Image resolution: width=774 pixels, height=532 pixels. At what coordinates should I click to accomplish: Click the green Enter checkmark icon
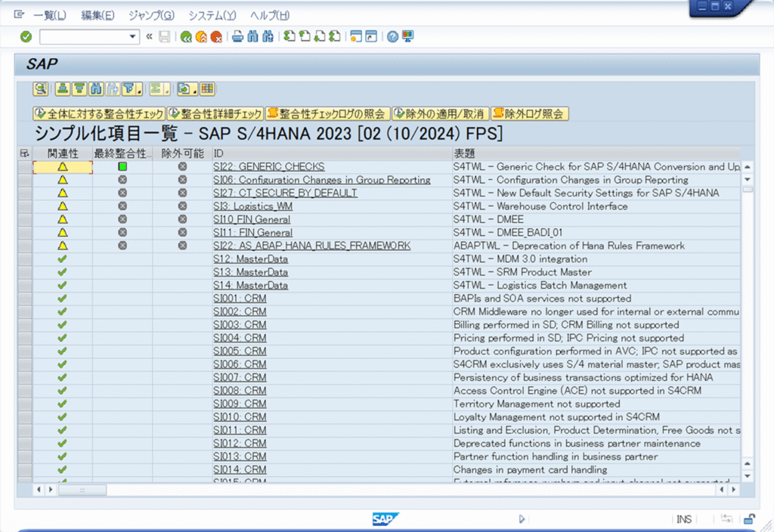coord(26,36)
